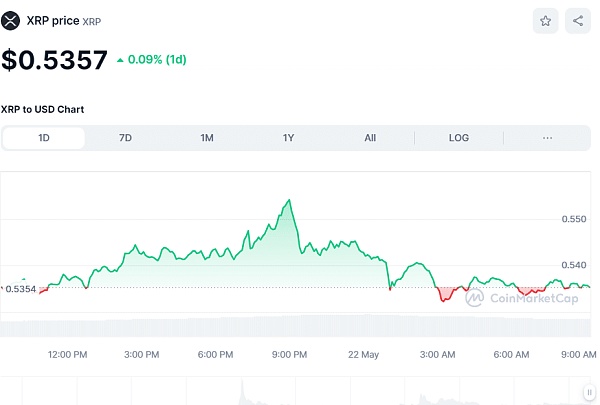Click the XRP price heading
Screen dimensions: 600x405
(x=52, y=20)
